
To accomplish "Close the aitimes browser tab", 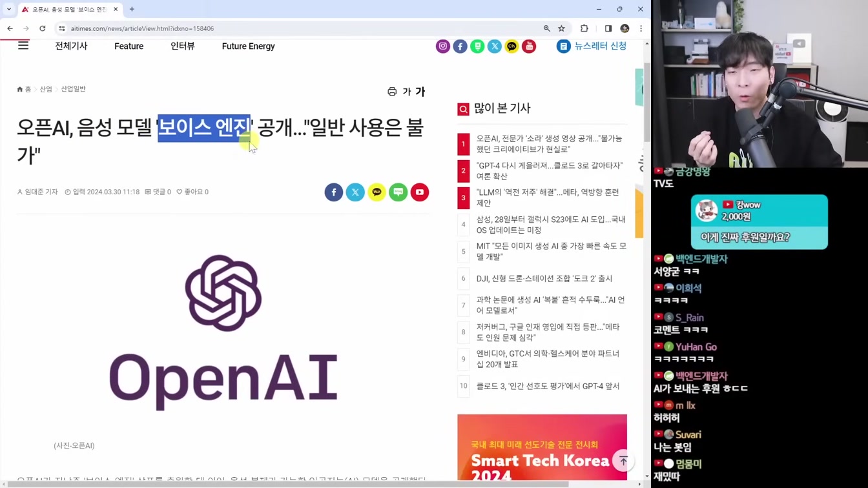I will [x=116, y=9].
